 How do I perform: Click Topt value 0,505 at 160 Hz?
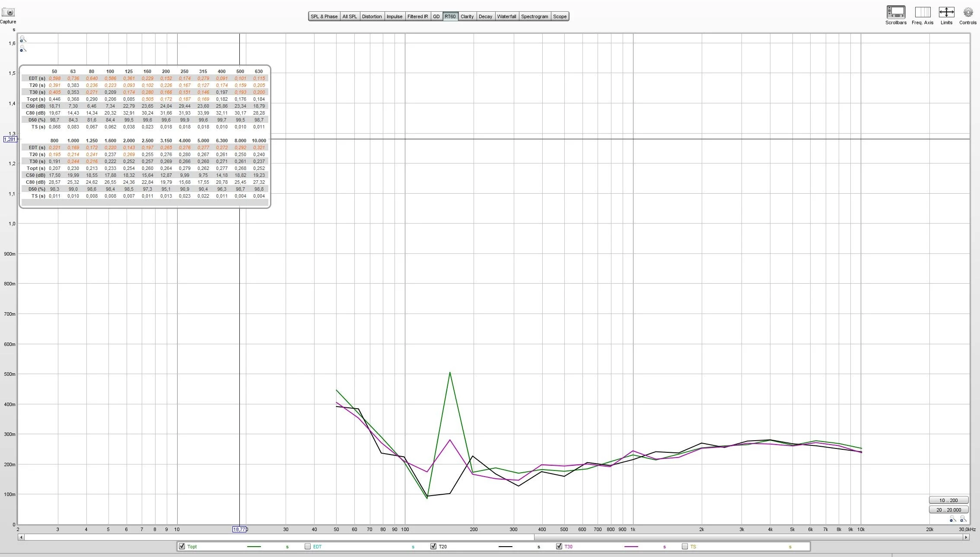click(x=147, y=99)
